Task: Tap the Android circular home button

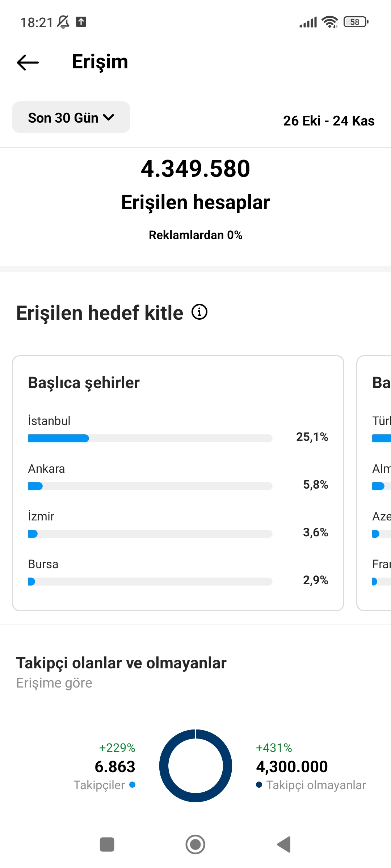Action: [x=195, y=844]
